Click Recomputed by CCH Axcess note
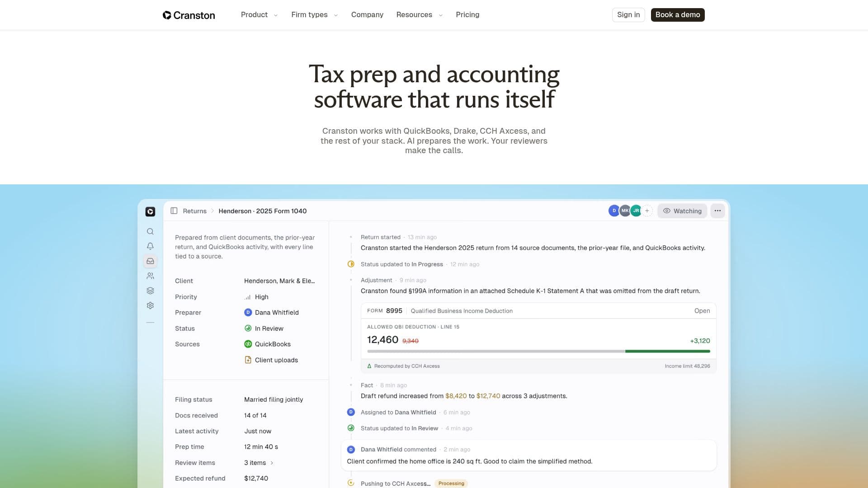 [x=407, y=366]
